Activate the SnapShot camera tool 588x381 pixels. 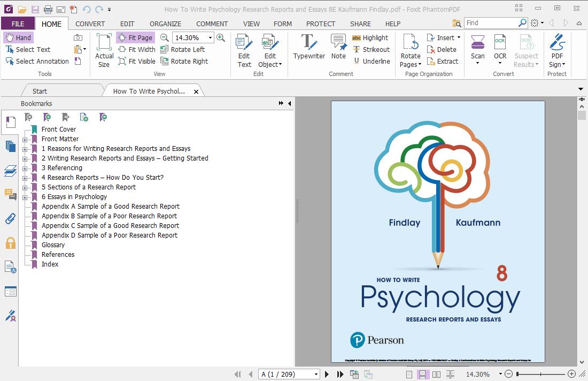coord(78,37)
